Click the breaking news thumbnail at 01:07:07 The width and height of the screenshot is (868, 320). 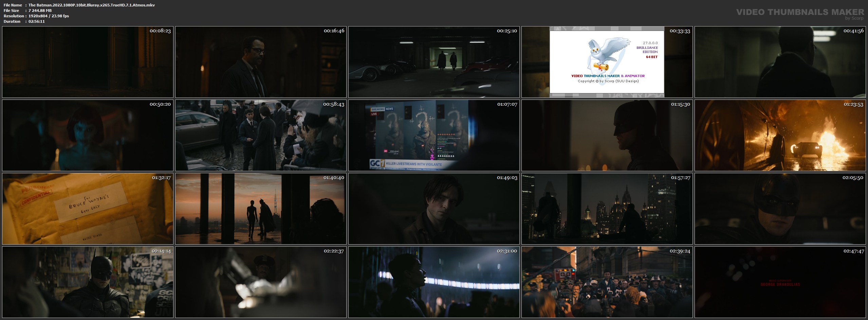click(434, 135)
